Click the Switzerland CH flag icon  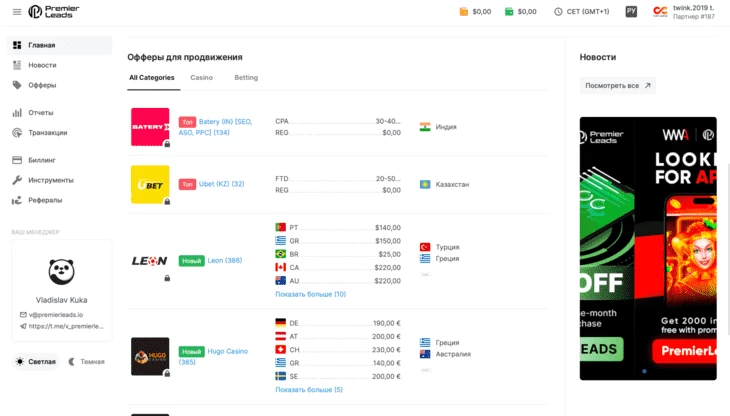(280, 349)
